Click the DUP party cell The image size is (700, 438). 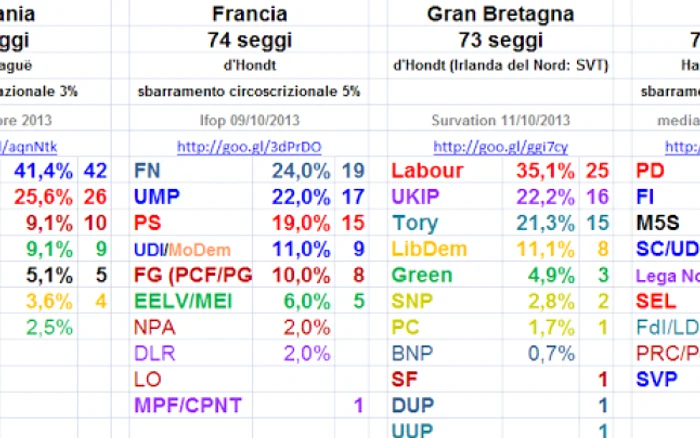click(x=445, y=405)
